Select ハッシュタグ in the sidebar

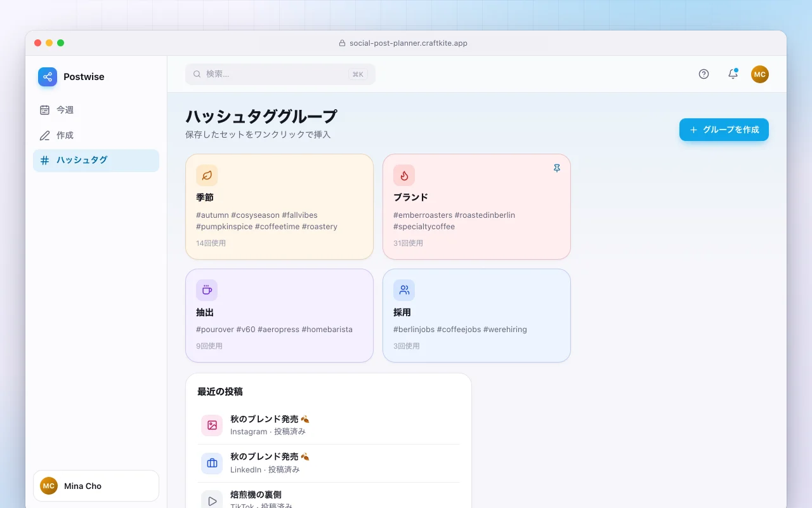pyautogui.click(x=96, y=161)
